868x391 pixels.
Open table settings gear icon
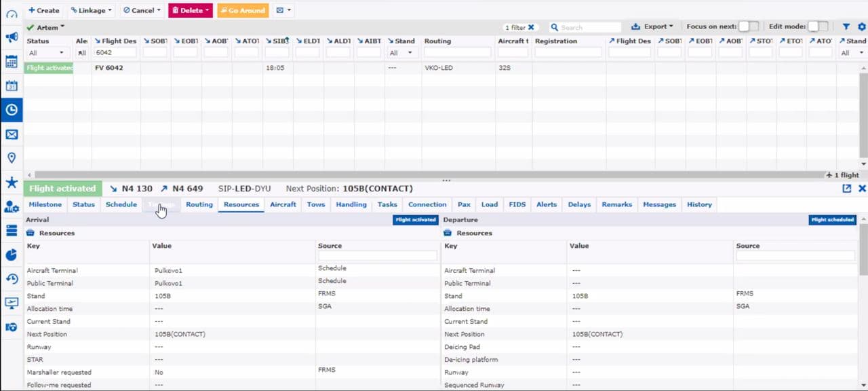click(x=861, y=27)
